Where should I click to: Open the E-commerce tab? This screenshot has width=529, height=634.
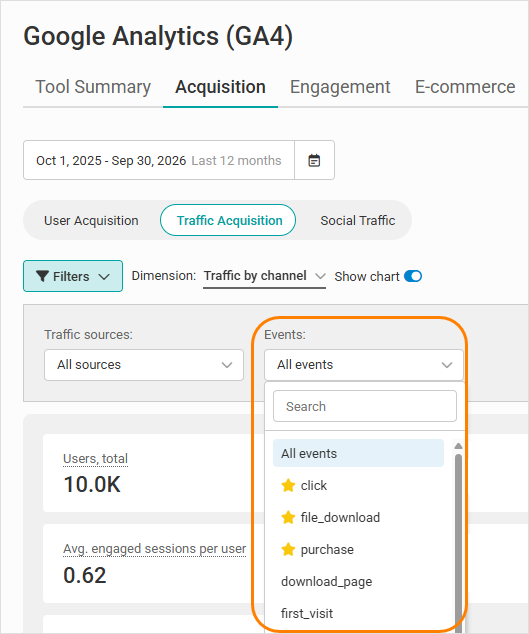point(465,87)
